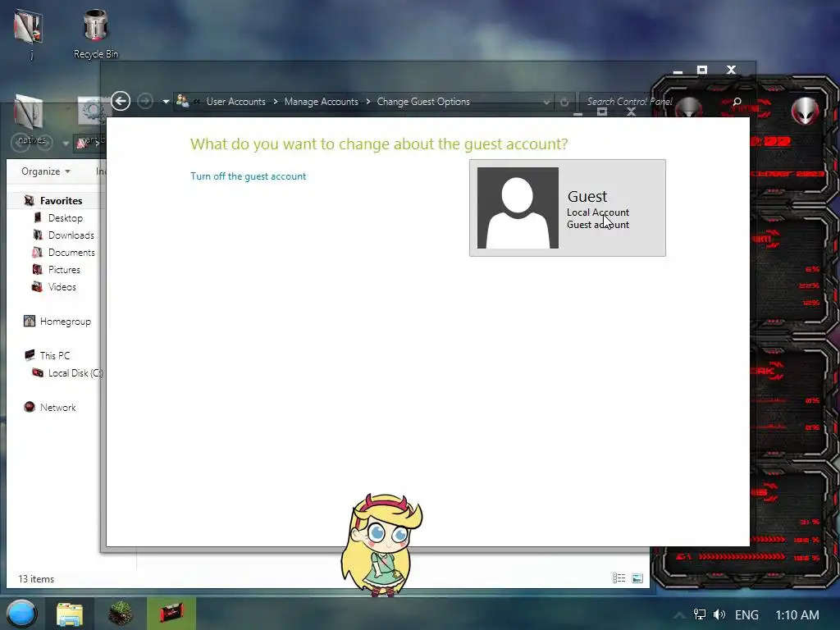This screenshot has height=630, width=840.
Task: Refresh the Control Panel page
Action: (564, 101)
